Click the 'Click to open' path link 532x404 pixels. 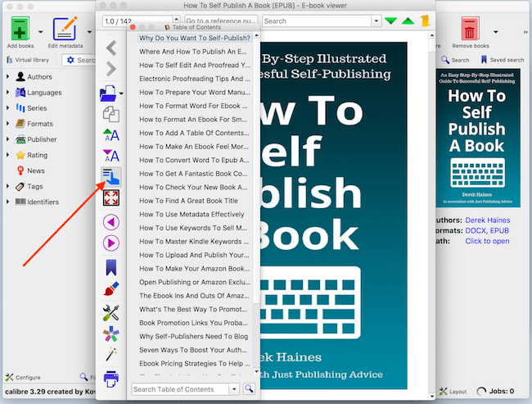(x=488, y=241)
